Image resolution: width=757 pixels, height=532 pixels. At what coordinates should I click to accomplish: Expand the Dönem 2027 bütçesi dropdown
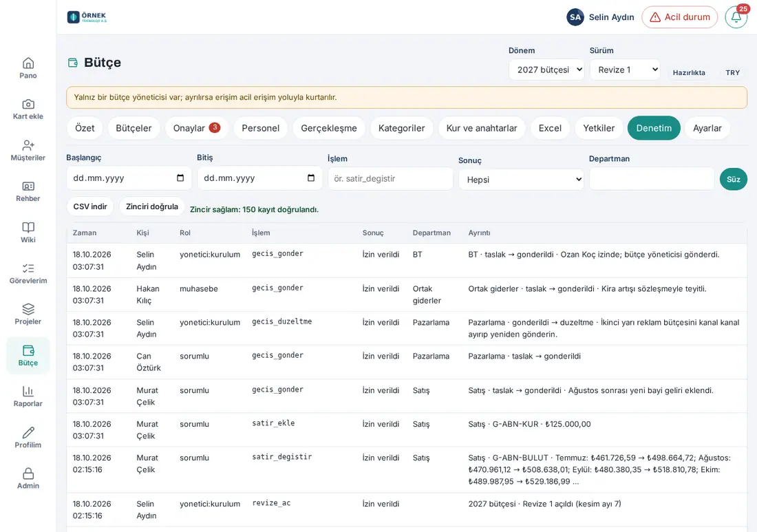[x=546, y=70]
